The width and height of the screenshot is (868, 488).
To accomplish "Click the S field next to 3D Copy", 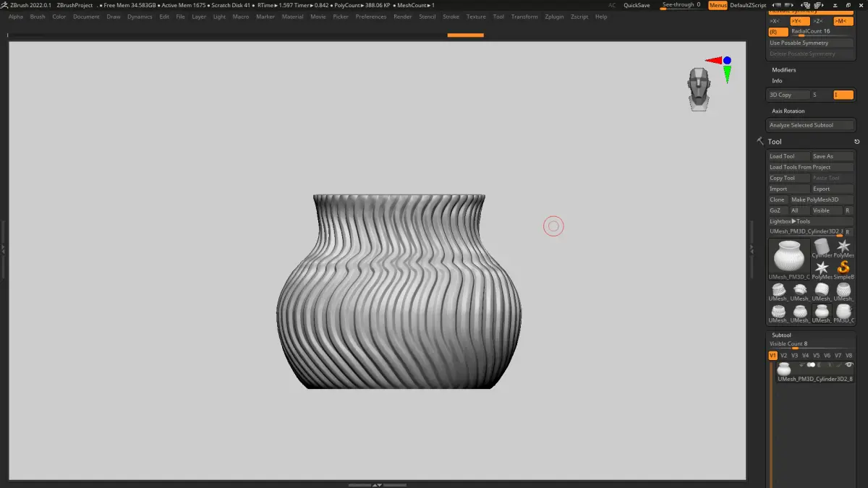I will point(822,95).
